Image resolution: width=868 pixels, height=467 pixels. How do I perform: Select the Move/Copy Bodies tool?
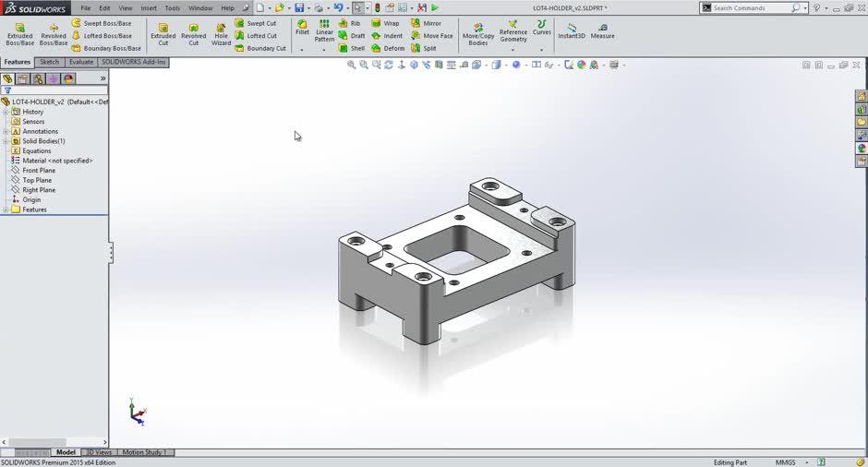pyautogui.click(x=478, y=34)
